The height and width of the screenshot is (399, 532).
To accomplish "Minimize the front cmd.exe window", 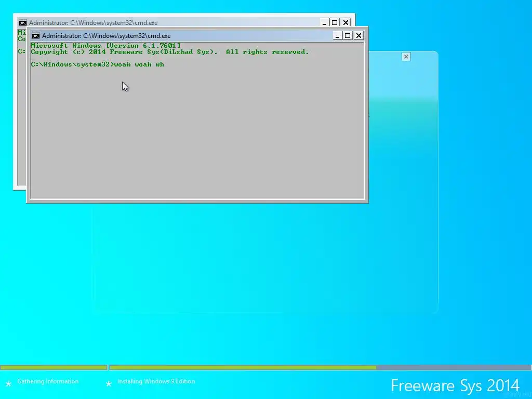I will [337, 36].
